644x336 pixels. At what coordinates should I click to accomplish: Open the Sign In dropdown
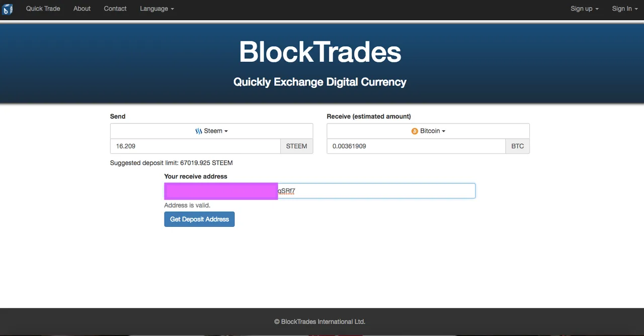[x=625, y=9]
